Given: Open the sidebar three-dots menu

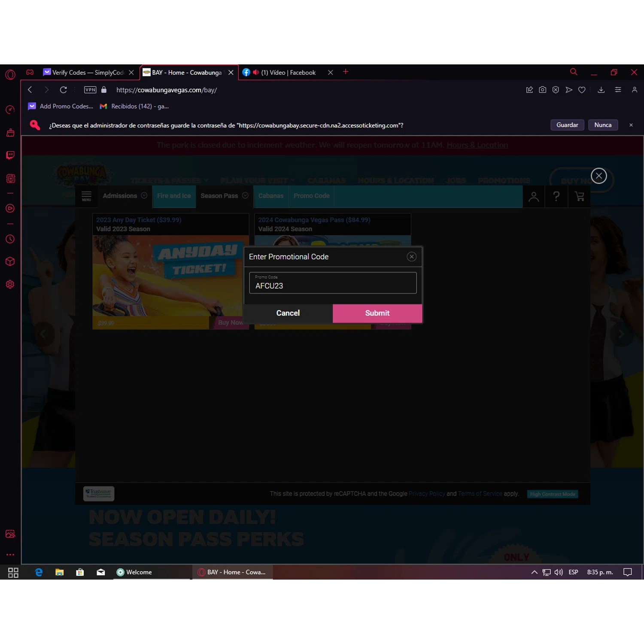Looking at the screenshot, I should click(x=10, y=555).
